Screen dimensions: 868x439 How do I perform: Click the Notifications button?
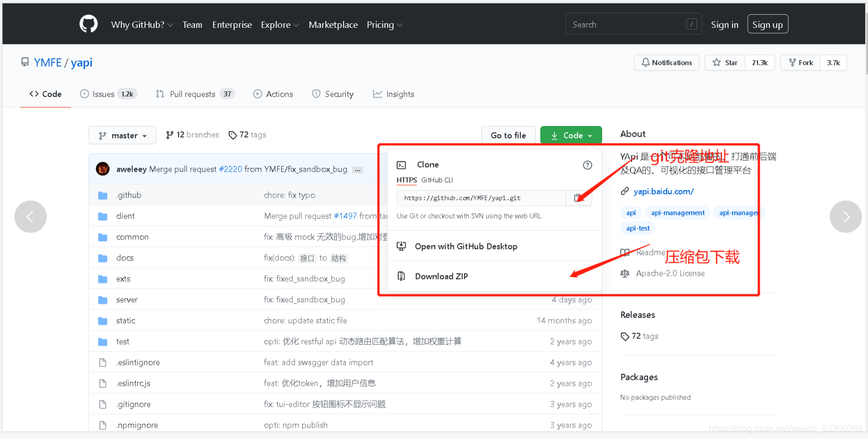click(x=667, y=63)
